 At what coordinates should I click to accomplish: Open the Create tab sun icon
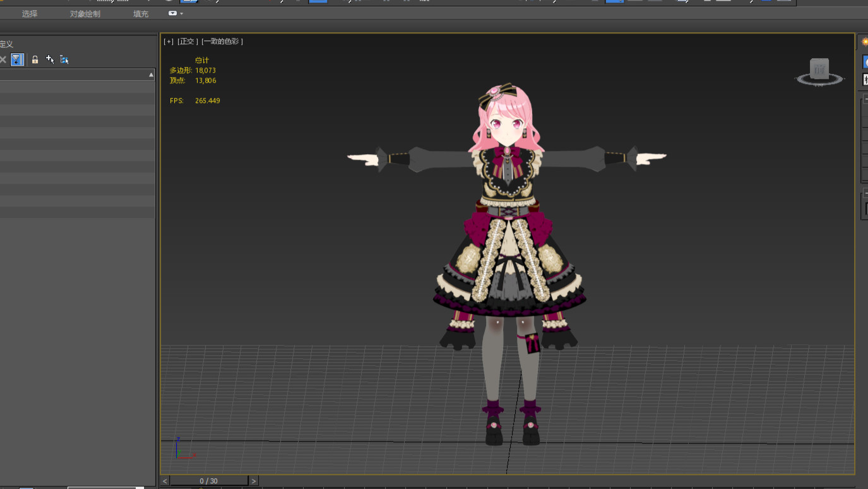click(865, 42)
